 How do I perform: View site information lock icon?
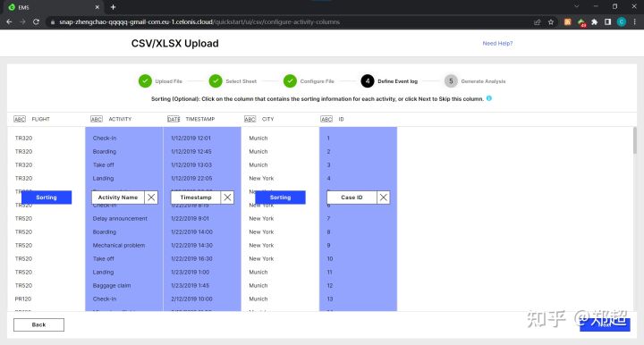point(53,22)
